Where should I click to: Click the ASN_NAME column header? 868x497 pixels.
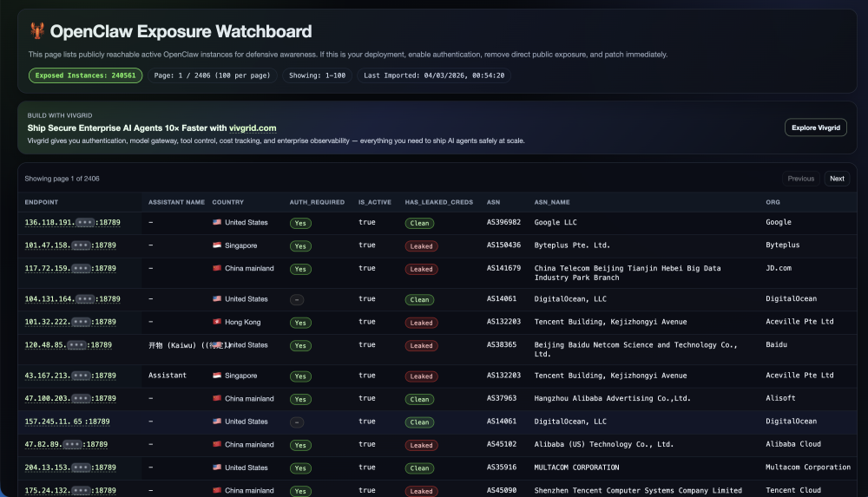552,202
